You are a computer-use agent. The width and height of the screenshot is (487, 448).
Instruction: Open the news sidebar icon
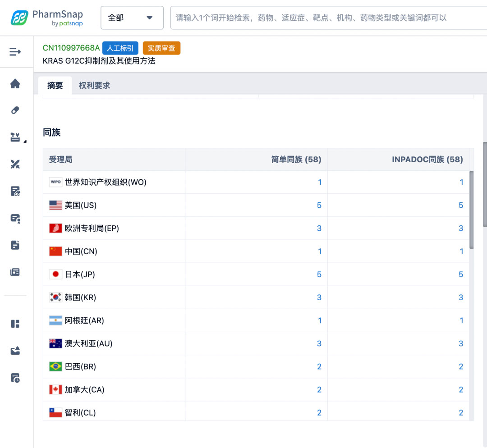click(x=15, y=272)
